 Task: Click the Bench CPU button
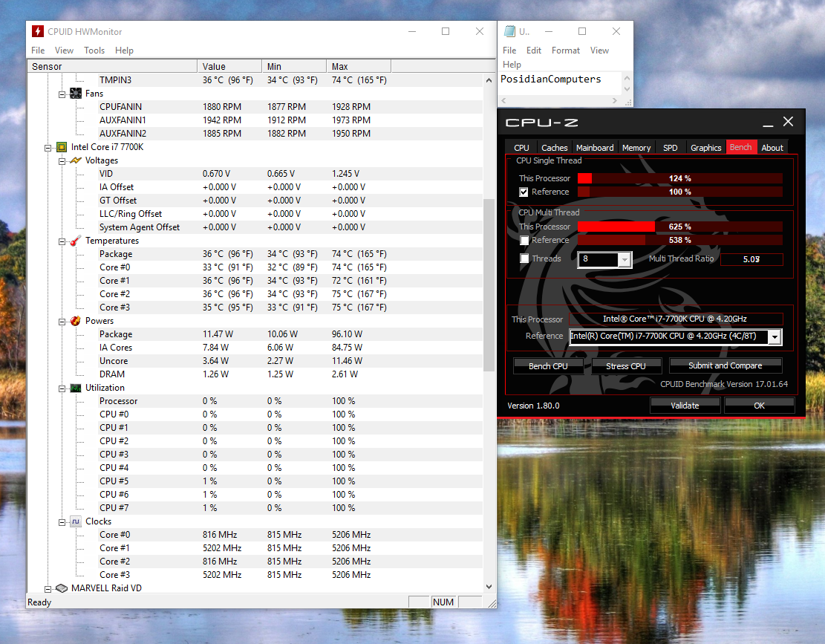(548, 366)
